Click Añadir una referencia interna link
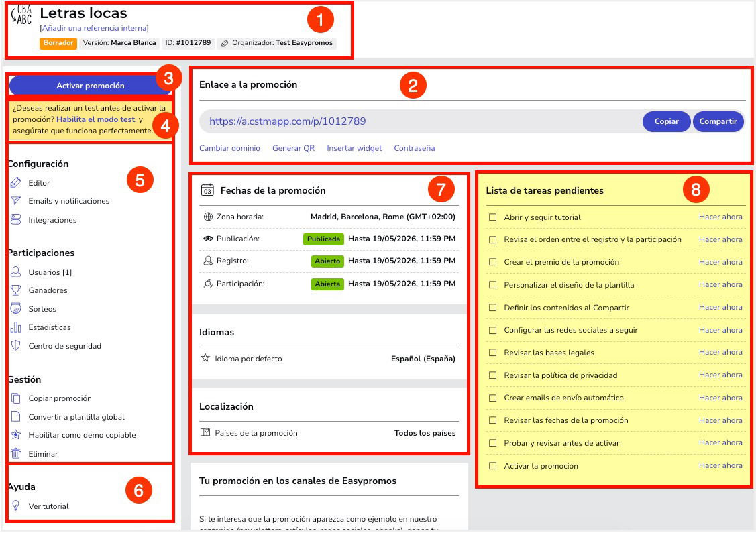The width and height of the screenshot is (756, 533). (x=94, y=28)
